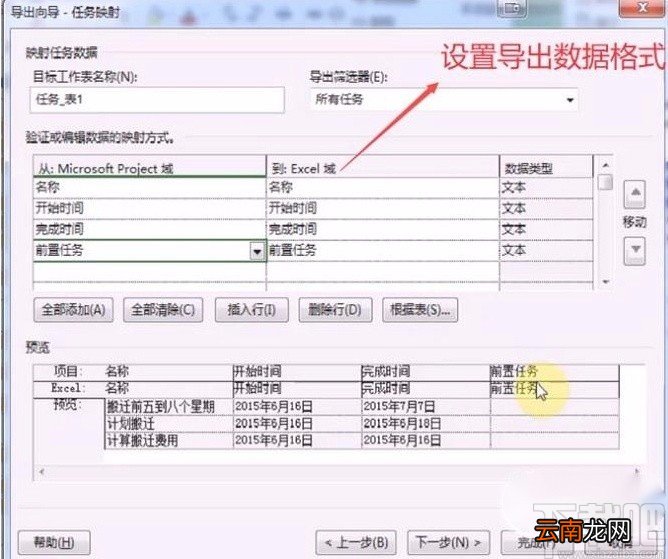Image resolution: width=668 pixels, height=559 pixels.
Task: Click preview horizontal scrollbar right arrow
Action: click(637, 471)
